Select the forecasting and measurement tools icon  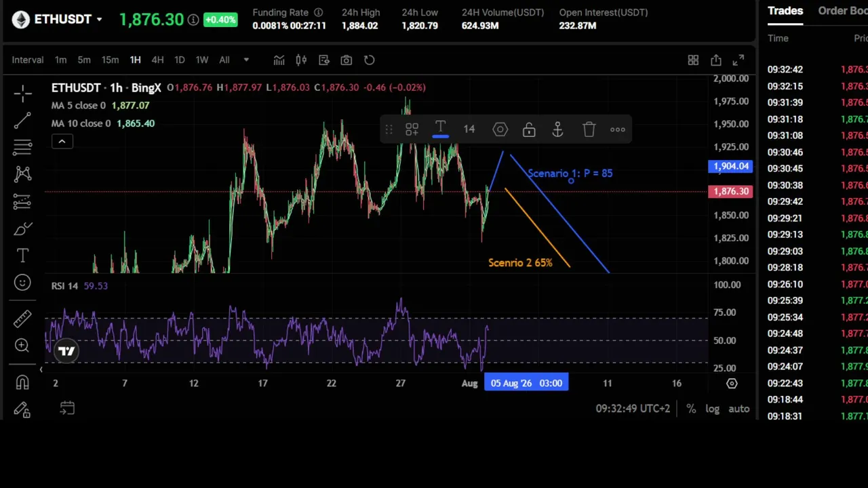pos(22,201)
